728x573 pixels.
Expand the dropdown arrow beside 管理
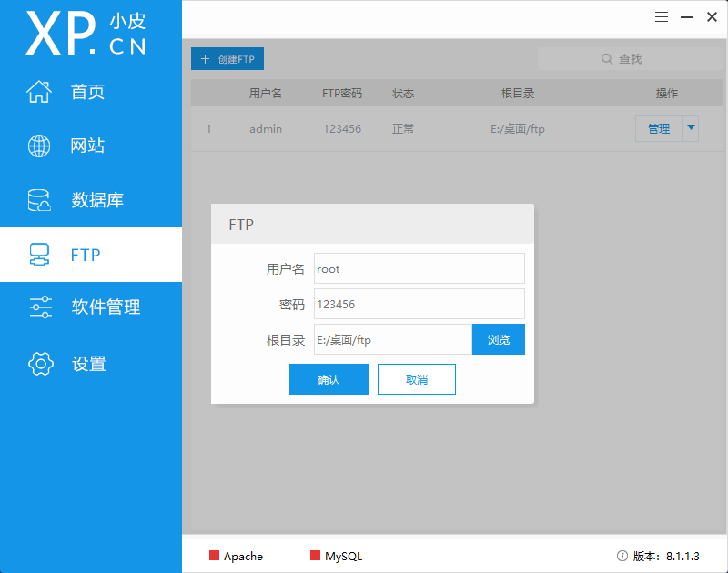click(x=691, y=128)
